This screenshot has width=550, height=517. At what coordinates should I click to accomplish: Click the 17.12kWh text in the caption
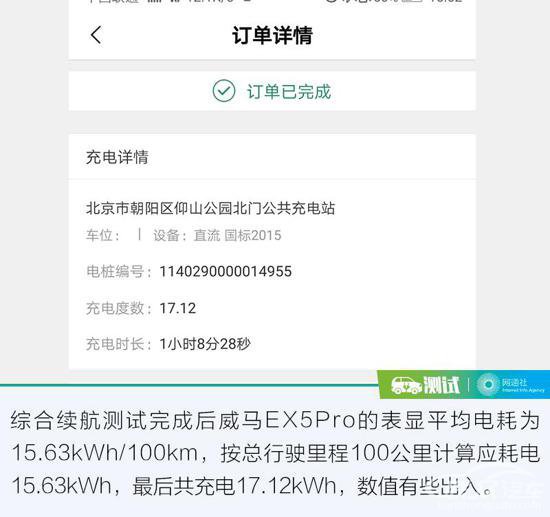[287, 486]
